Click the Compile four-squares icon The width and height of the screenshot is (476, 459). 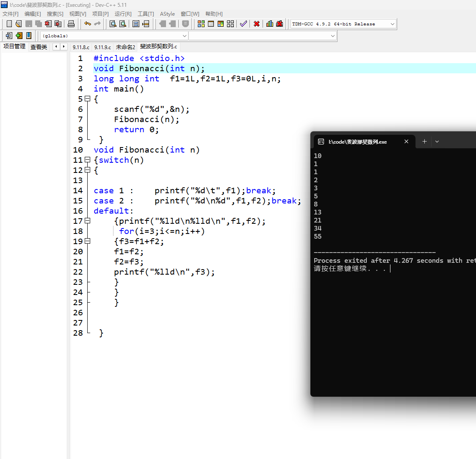(201, 24)
